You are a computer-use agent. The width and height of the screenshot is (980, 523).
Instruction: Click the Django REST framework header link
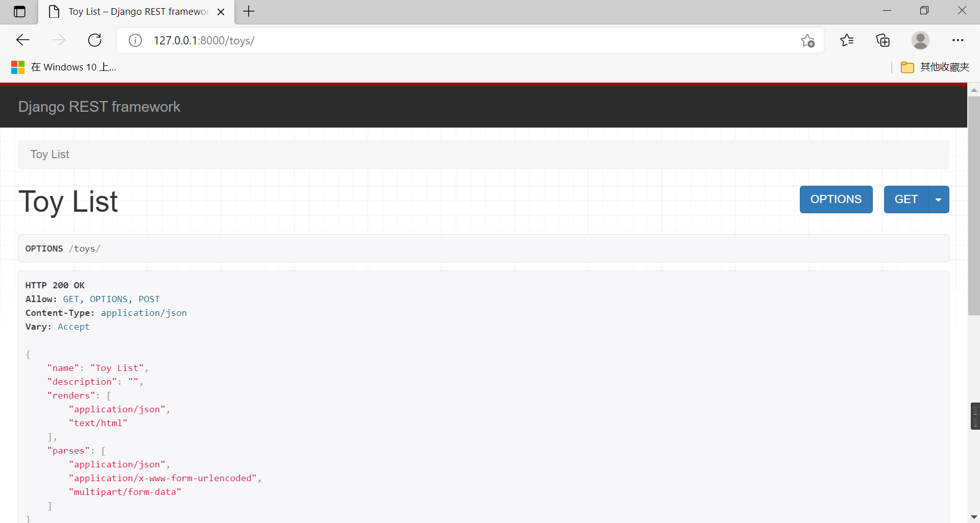tap(99, 107)
